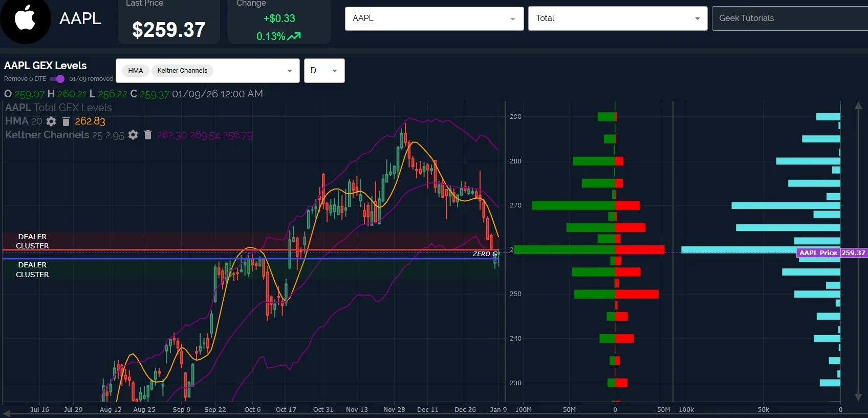Click the HMA value 262.83
This screenshot has width=868, height=418.
point(90,121)
